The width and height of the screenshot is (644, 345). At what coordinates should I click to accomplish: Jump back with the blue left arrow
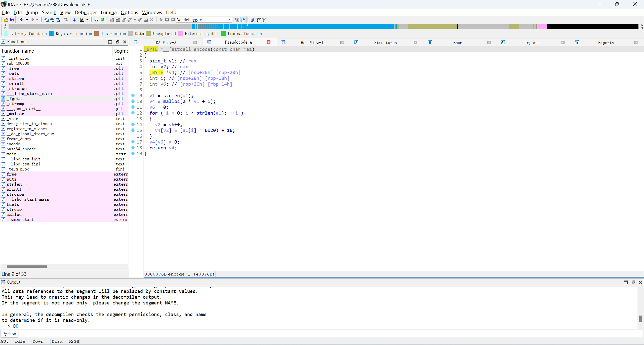tap(22, 20)
